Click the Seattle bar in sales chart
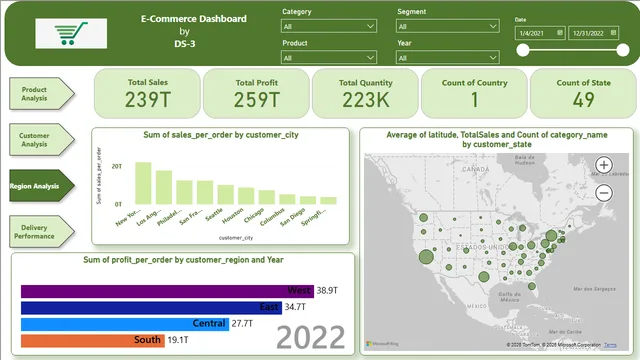 click(225, 195)
